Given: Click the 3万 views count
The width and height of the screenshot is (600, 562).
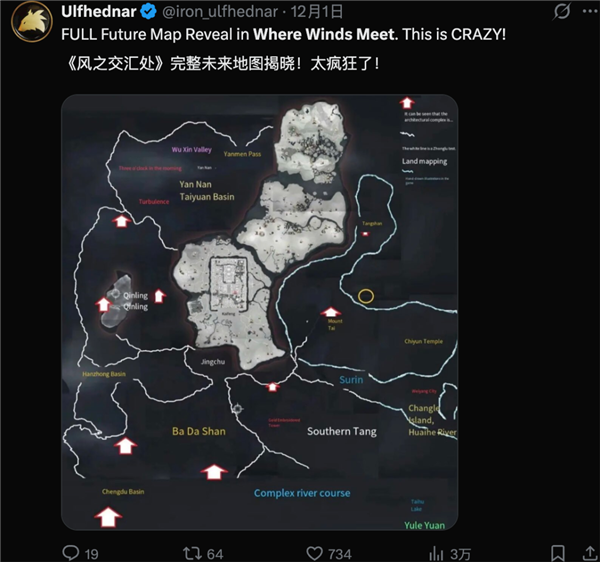Looking at the screenshot, I should 461,553.
